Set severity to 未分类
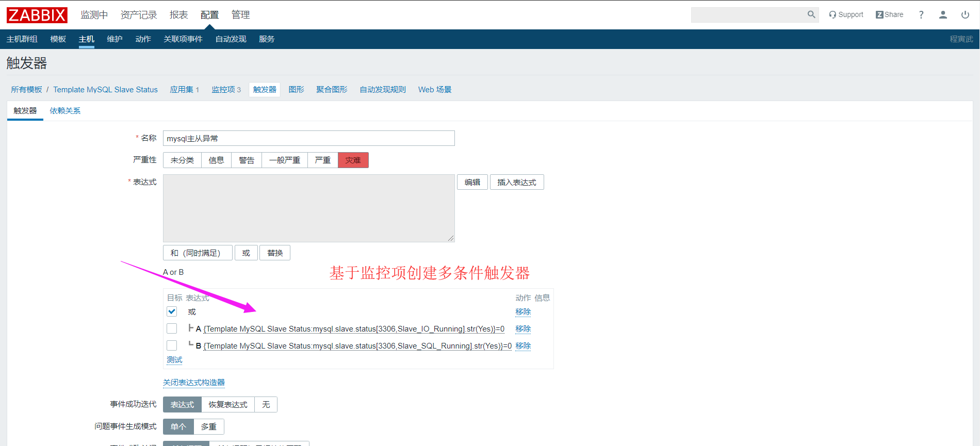Viewport: 980px width, 446px height. [x=183, y=160]
